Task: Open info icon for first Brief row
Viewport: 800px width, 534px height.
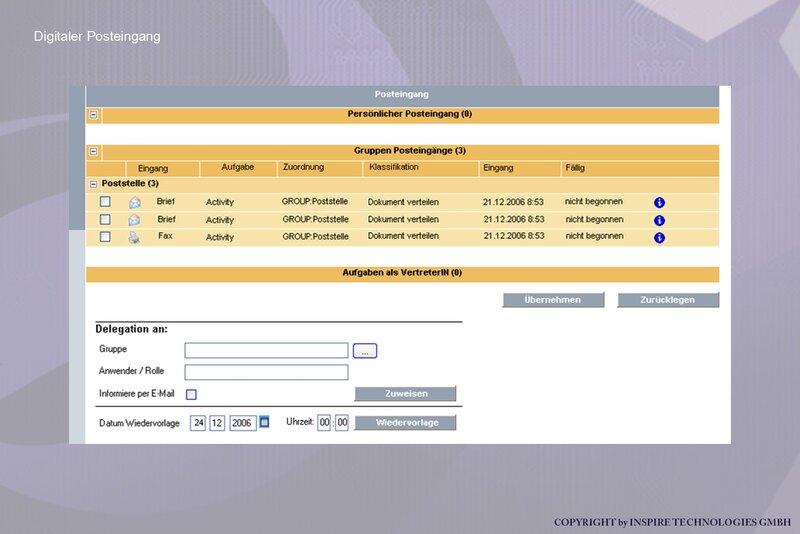Action: tap(659, 202)
